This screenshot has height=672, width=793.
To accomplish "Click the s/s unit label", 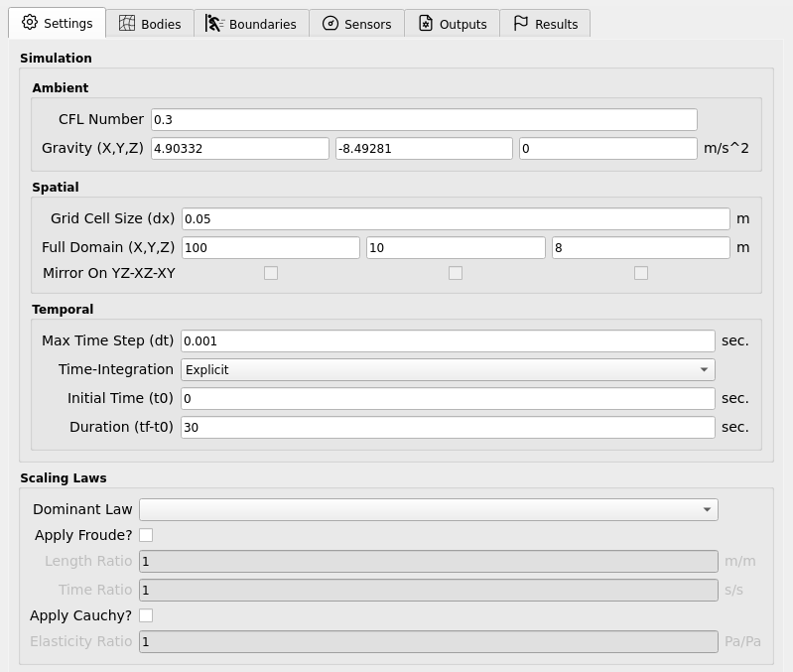I will [733, 590].
